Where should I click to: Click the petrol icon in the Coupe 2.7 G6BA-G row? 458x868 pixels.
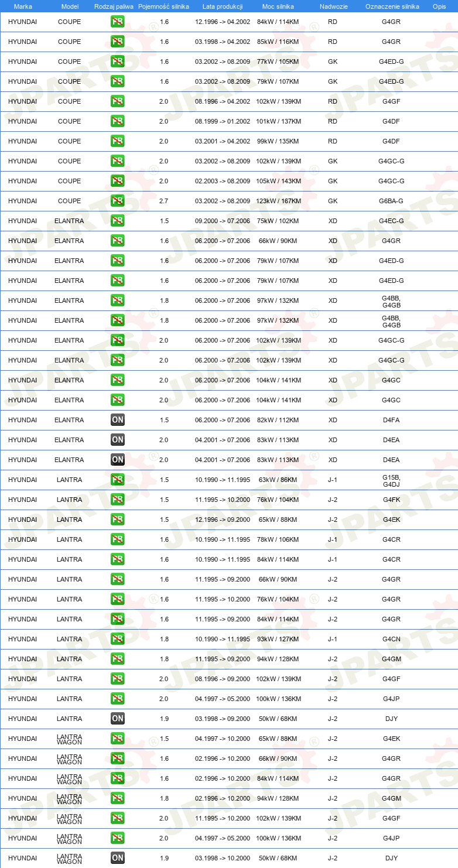(x=118, y=201)
